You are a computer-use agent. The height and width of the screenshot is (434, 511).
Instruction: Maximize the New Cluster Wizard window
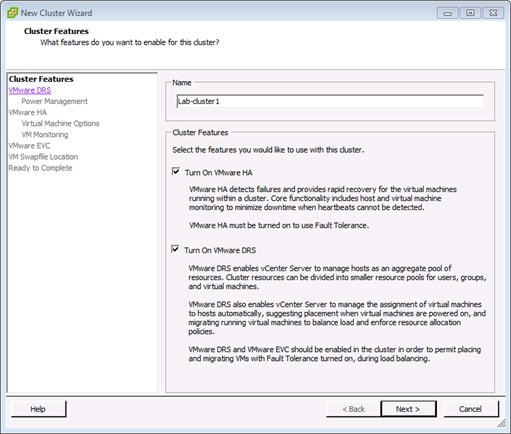[x=470, y=13]
